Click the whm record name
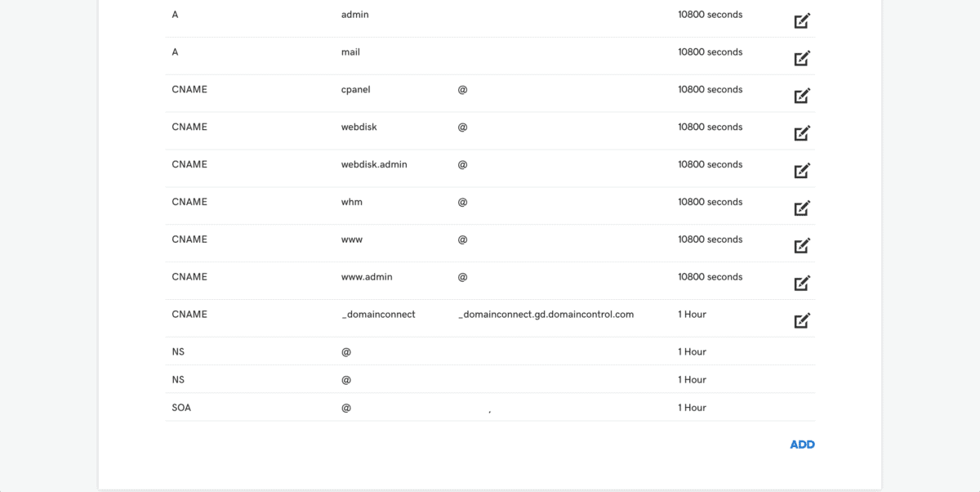The height and width of the screenshot is (492, 980). [x=352, y=202]
